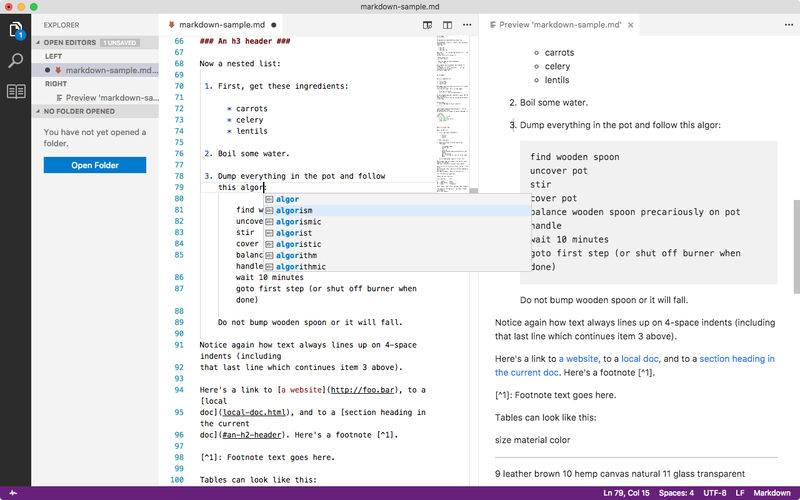Image resolution: width=800 pixels, height=500 pixels.
Task: Open the editor's more actions ellipsis
Action: [x=467, y=24]
